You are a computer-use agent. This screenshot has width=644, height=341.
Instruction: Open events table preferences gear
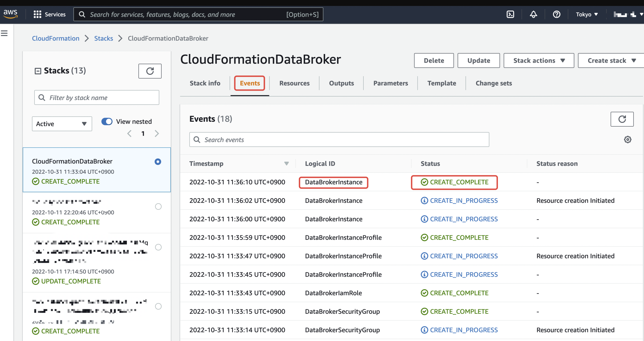coord(627,139)
